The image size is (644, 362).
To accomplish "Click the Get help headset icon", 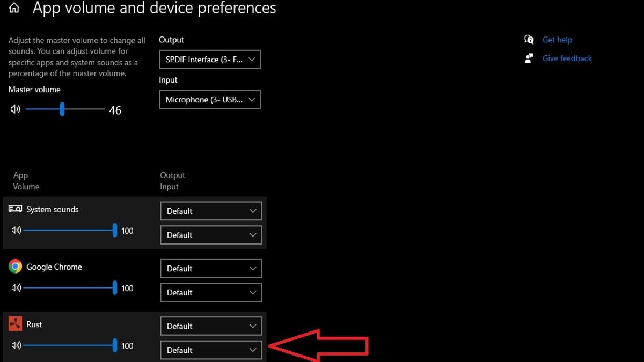I will [x=529, y=39].
